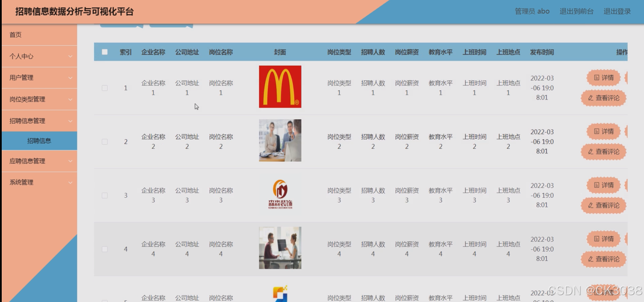
Task: Click the 岗位薪资 2 cell
Action: [407, 141]
